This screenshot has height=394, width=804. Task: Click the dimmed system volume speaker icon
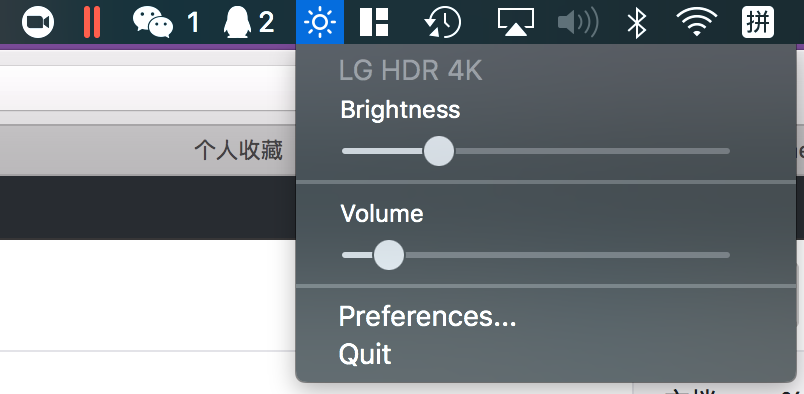click(x=578, y=22)
